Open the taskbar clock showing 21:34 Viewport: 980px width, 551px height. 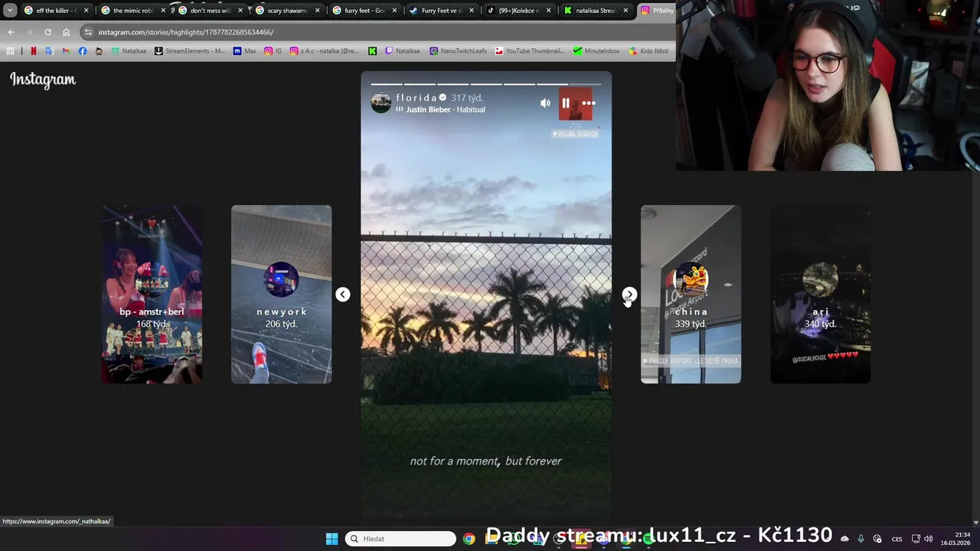click(955, 539)
